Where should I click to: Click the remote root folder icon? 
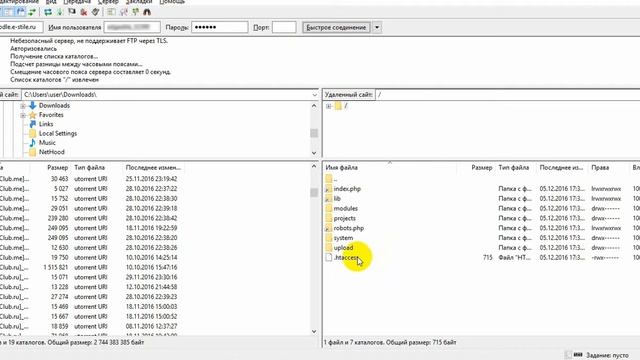[x=338, y=106]
